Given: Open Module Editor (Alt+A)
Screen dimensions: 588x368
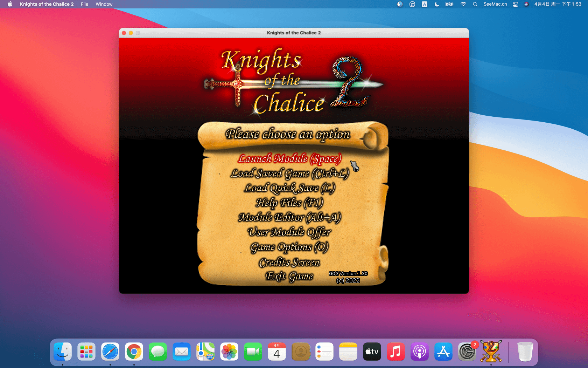Looking at the screenshot, I should click(x=289, y=218).
